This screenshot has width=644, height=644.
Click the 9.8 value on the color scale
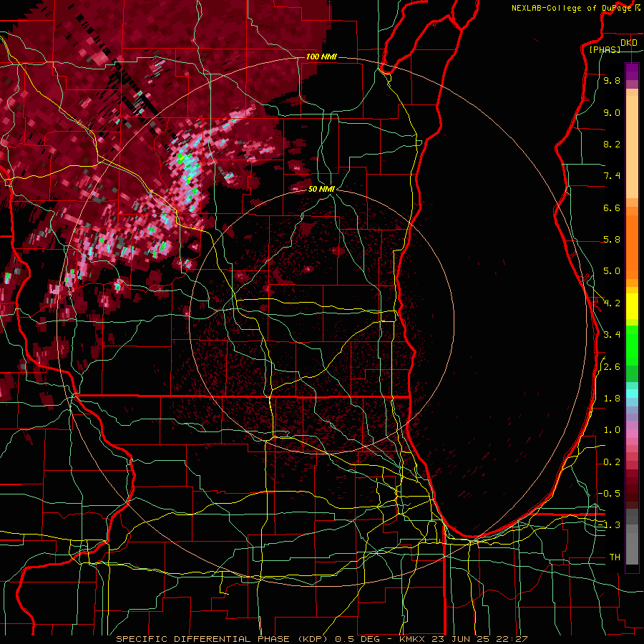pyautogui.click(x=612, y=80)
